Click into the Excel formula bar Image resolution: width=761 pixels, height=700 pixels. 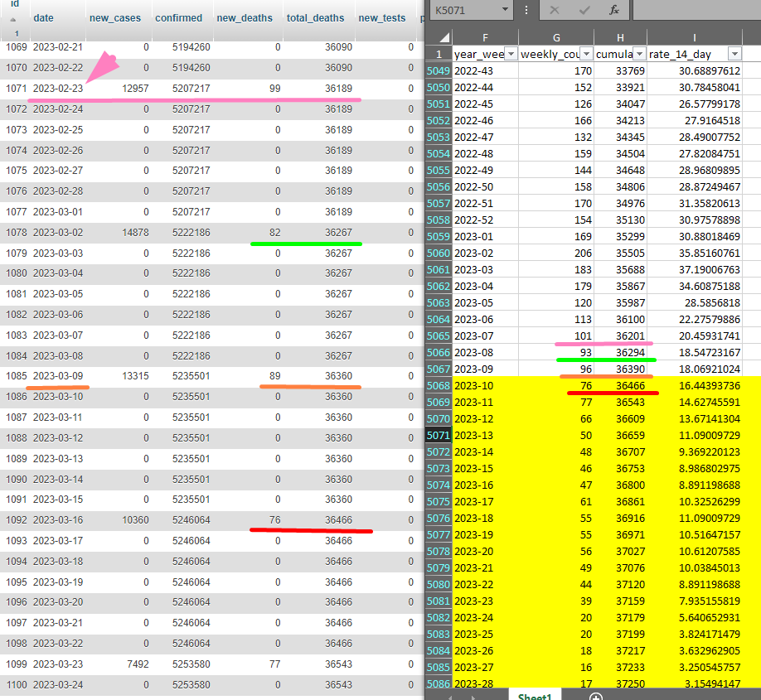point(697,10)
